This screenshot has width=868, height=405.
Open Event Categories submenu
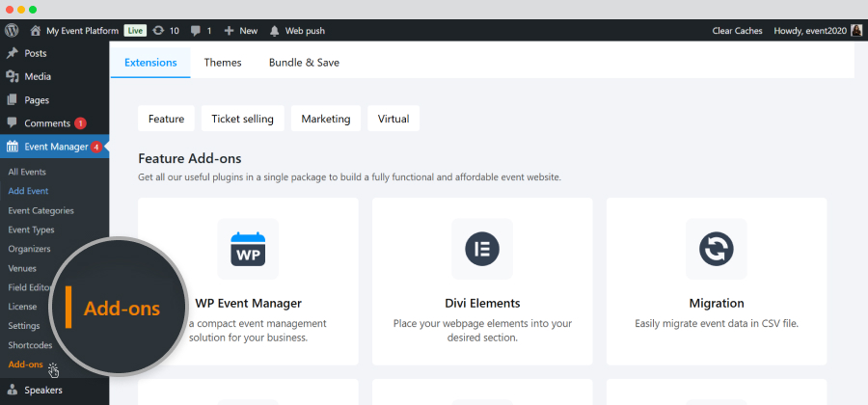pyautogui.click(x=41, y=211)
